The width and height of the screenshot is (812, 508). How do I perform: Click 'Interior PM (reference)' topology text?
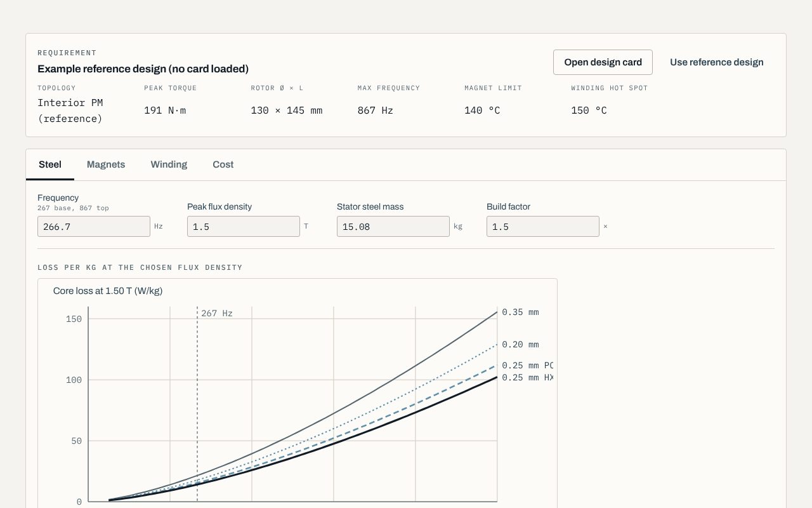[70, 110]
